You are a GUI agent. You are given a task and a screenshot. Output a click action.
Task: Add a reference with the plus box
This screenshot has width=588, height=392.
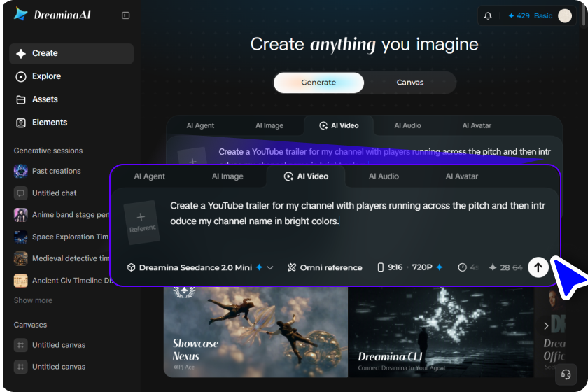pyautogui.click(x=141, y=223)
